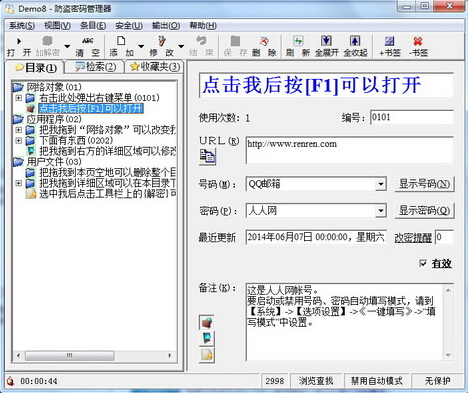468x393 pixels.
Task: Click the copy URL icon below URL label
Action: click(x=207, y=157)
